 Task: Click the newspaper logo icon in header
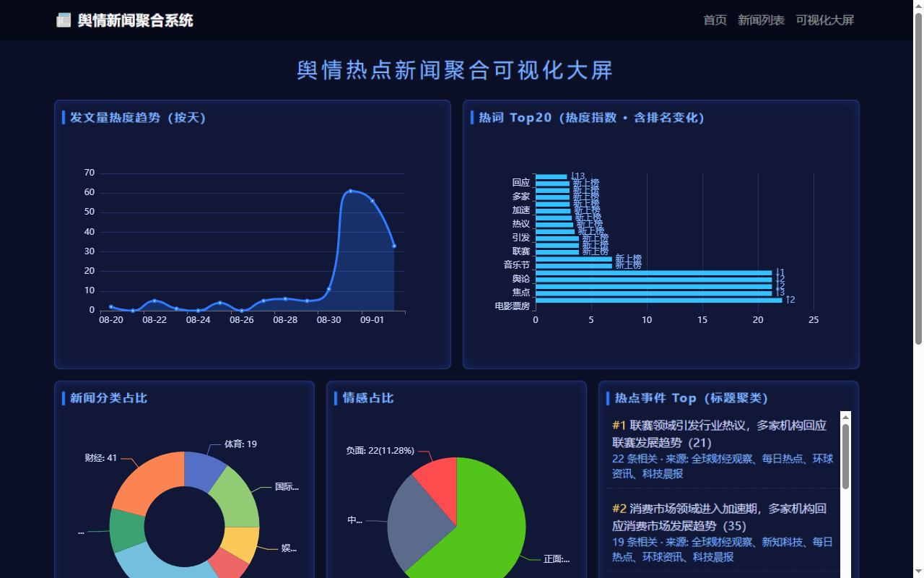[x=64, y=20]
